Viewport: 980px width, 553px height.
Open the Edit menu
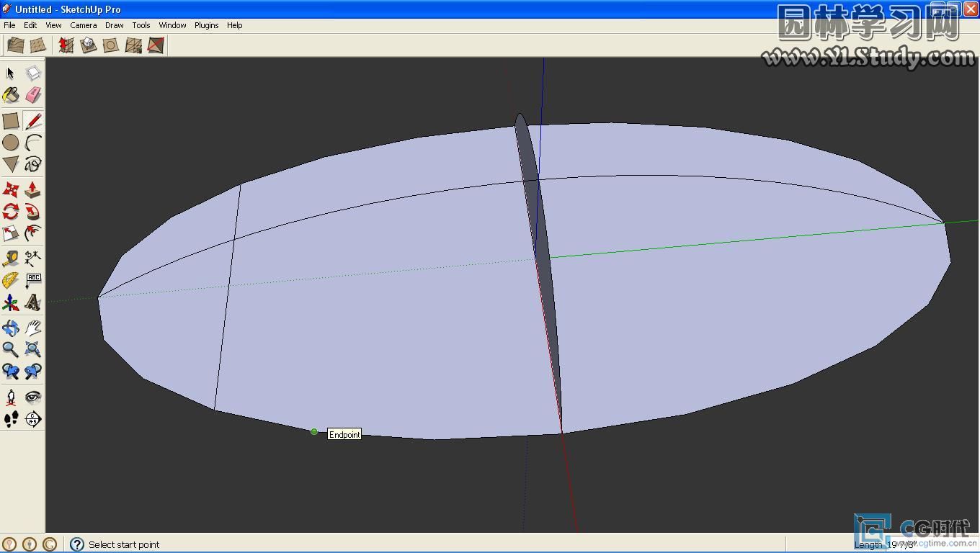(x=30, y=25)
